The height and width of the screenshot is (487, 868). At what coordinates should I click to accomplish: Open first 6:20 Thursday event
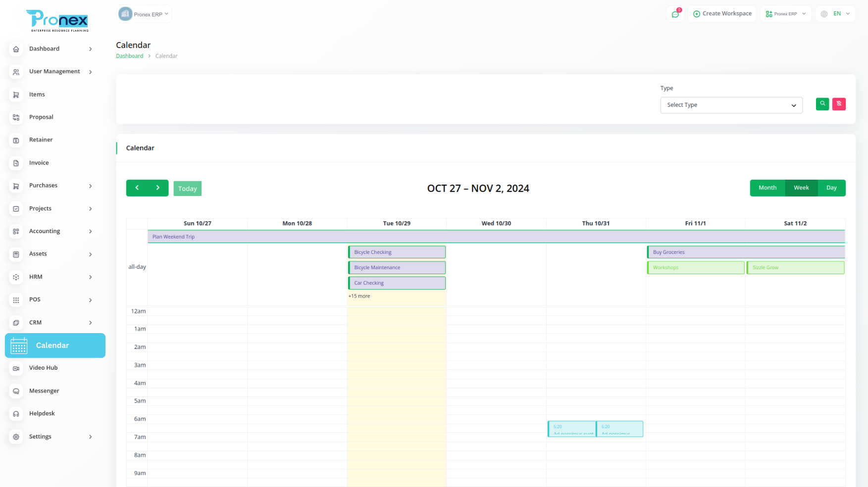point(572,429)
